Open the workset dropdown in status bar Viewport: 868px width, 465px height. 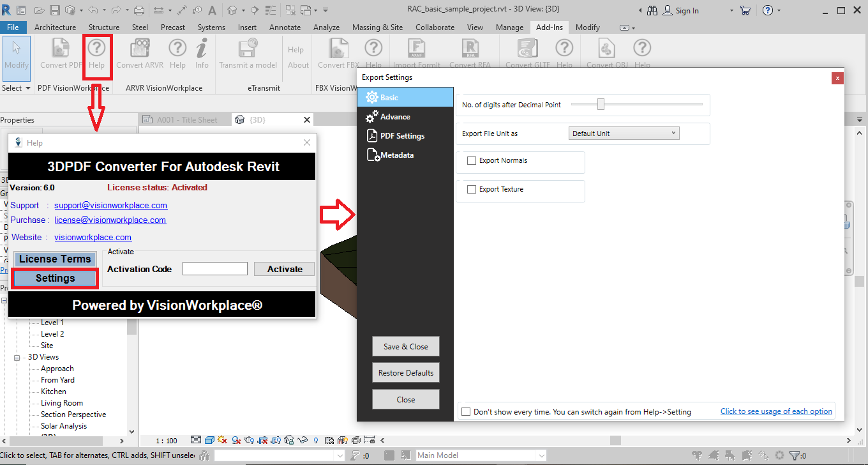pyautogui.click(x=279, y=455)
